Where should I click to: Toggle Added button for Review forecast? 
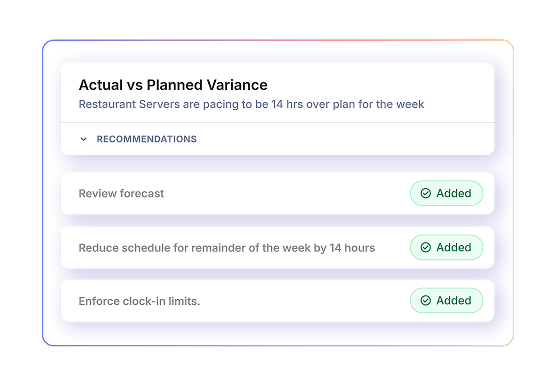coord(446,193)
